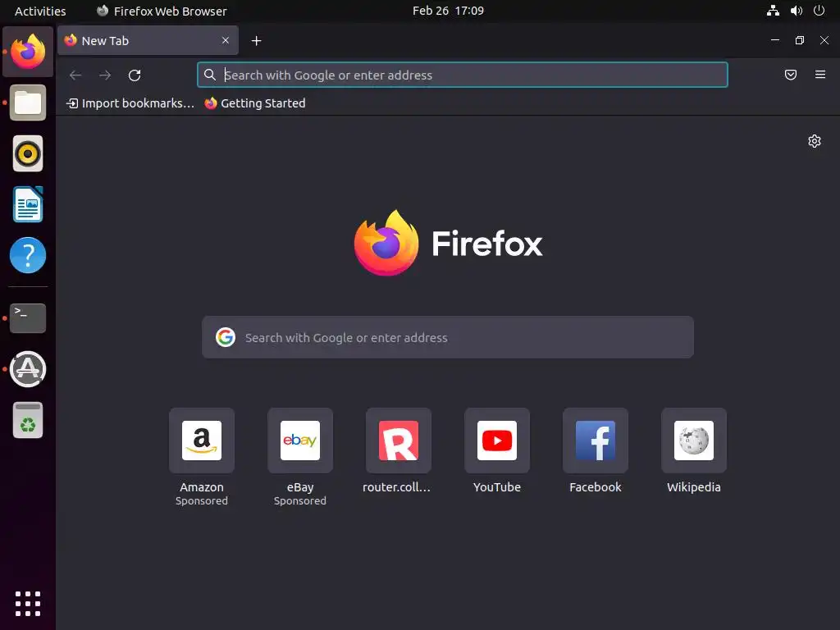The image size is (840, 630).
Task: Open Software Updater from dock
Action: click(28, 369)
